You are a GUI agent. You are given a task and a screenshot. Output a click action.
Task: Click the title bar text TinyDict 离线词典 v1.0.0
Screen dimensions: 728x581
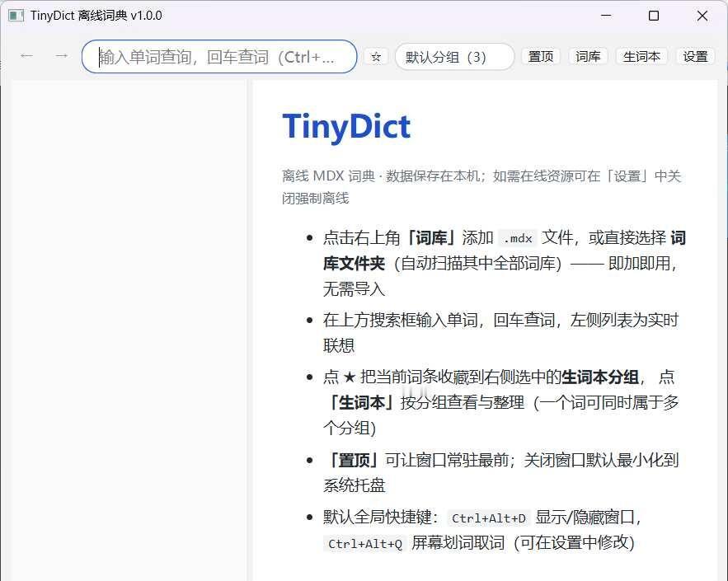click(96, 16)
